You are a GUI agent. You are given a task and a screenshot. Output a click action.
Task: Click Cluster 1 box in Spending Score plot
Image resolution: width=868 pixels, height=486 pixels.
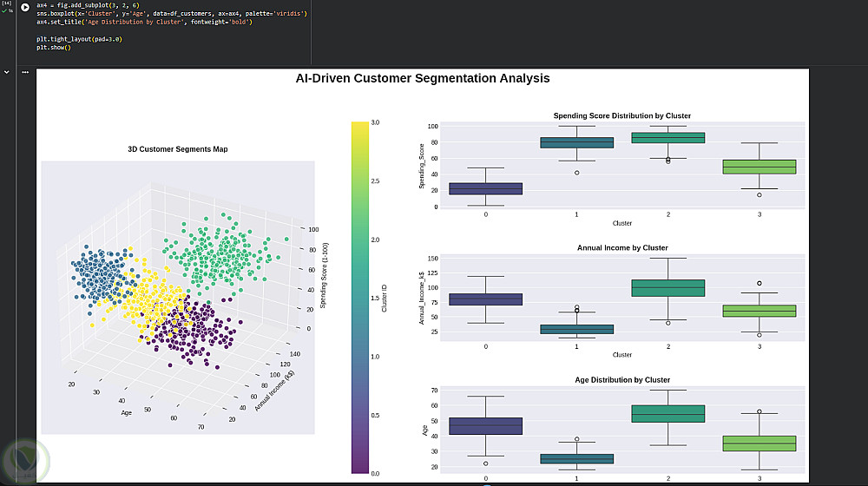click(x=577, y=143)
